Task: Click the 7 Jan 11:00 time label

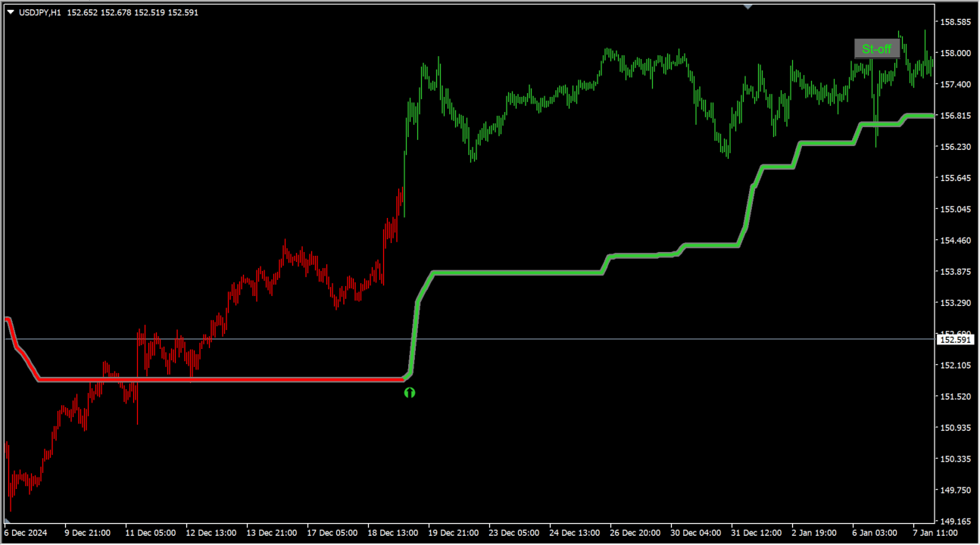Action: pos(936,533)
